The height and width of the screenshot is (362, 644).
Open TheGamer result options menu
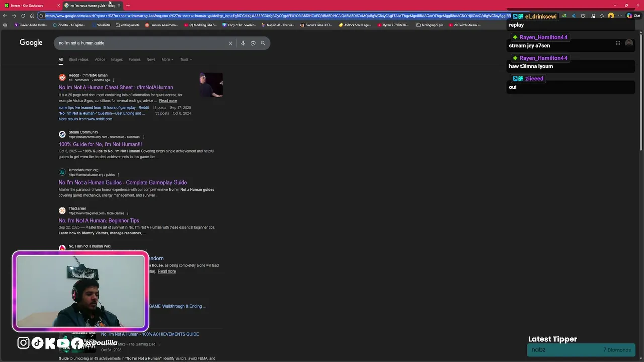(128, 213)
